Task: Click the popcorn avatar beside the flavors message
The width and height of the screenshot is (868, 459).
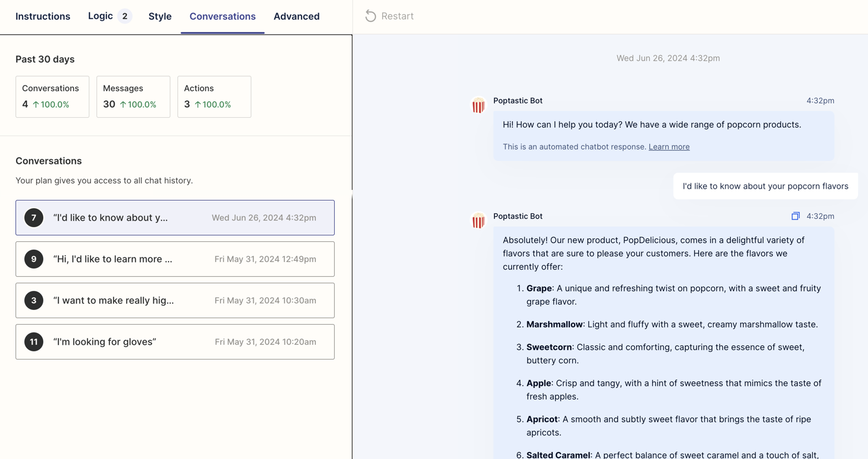Action: [478, 221]
